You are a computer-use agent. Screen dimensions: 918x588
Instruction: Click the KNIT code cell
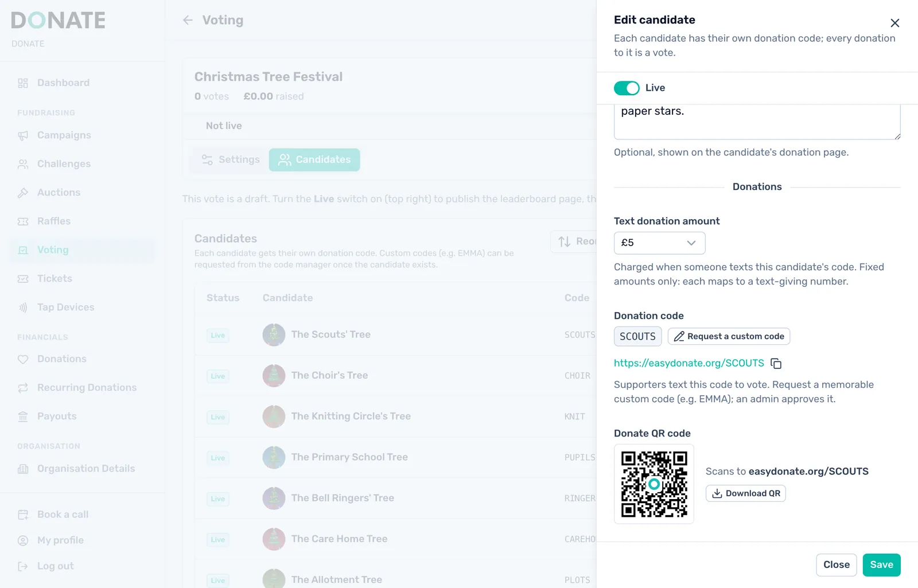[x=574, y=416]
